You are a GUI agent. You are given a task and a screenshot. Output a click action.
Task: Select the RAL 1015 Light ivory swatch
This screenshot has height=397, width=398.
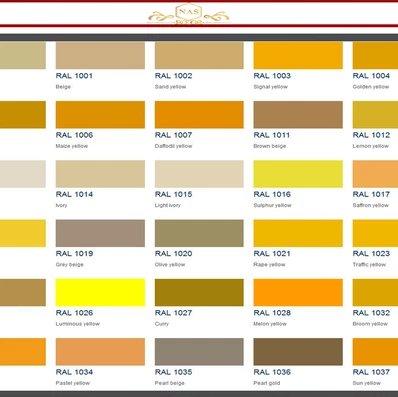click(199, 174)
